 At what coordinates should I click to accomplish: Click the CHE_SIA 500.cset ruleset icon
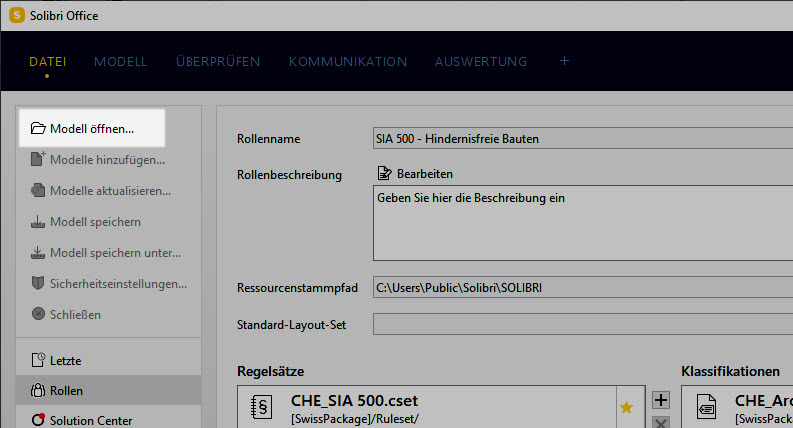(x=261, y=407)
